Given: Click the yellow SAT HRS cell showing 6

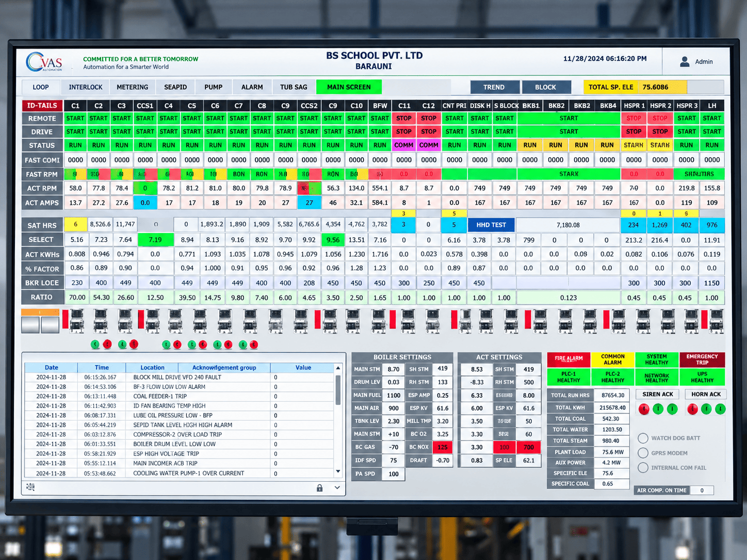Looking at the screenshot, I should (75, 225).
